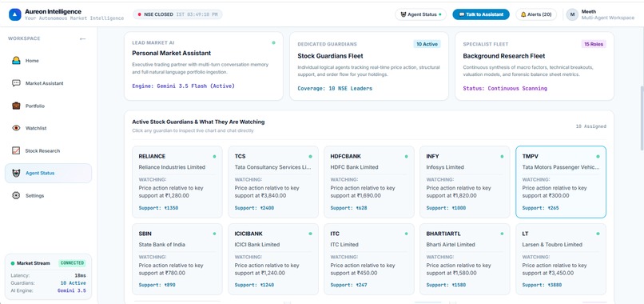
Task: Inspect the RELIANCE guardian card
Action: [177, 182]
